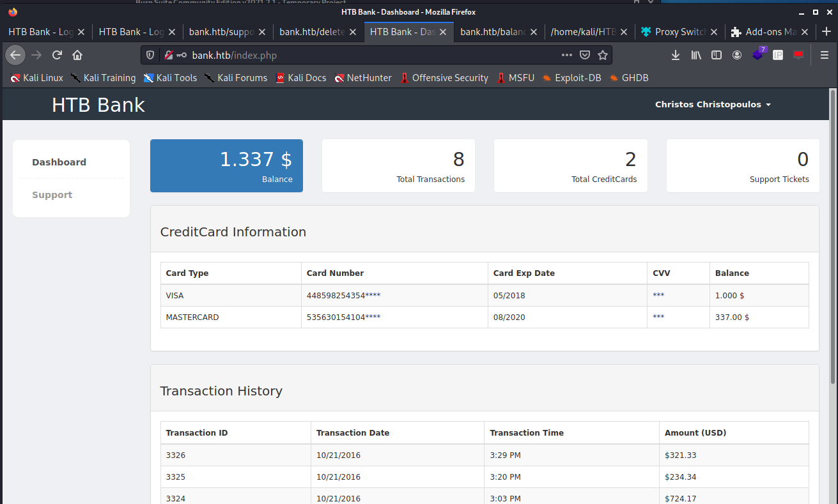Reload the current page
Image resolution: width=838 pixels, height=504 pixels.
57,56
